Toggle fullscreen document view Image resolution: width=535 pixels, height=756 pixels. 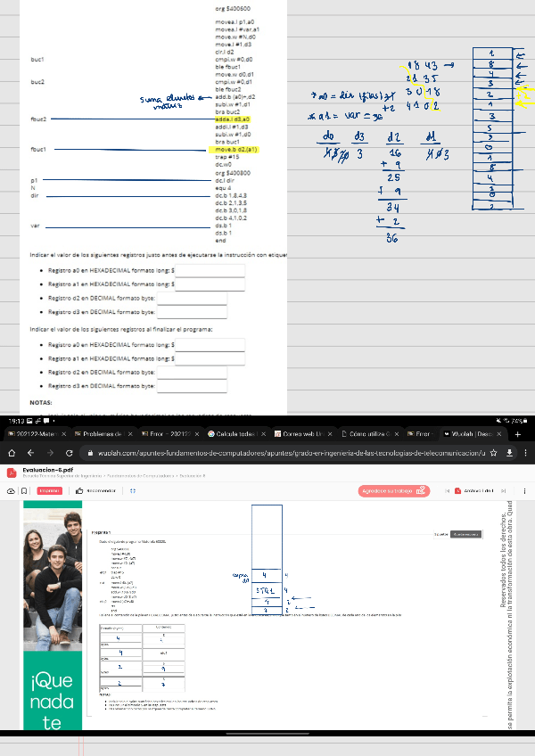(133, 491)
